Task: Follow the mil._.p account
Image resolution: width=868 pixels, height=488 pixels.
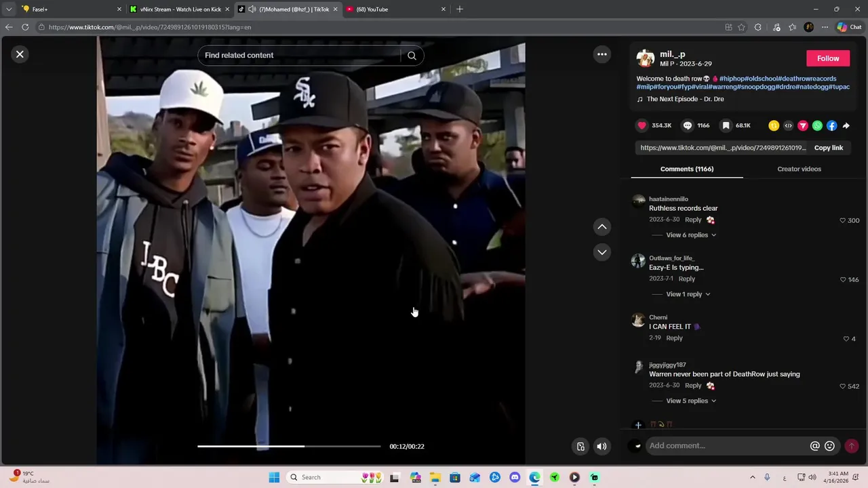Action: [x=828, y=58]
